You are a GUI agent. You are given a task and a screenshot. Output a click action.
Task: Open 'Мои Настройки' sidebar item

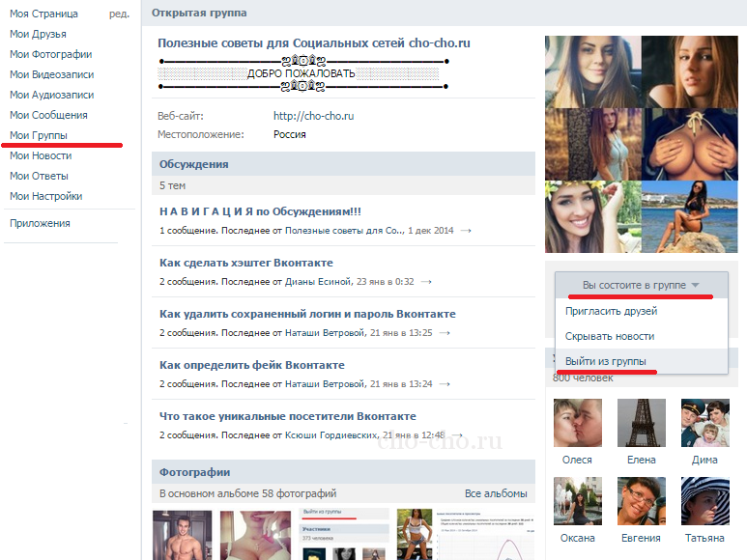pyautogui.click(x=45, y=197)
